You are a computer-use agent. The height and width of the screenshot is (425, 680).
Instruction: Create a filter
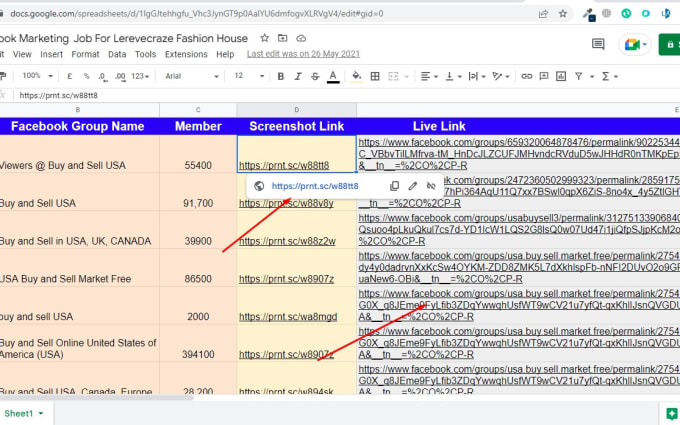579,76
